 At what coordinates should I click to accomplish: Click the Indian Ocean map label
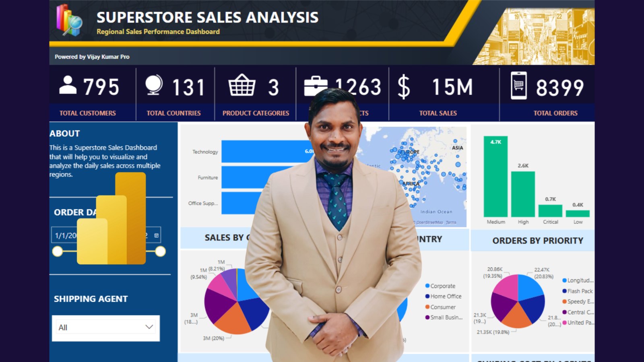coord(436,212)
